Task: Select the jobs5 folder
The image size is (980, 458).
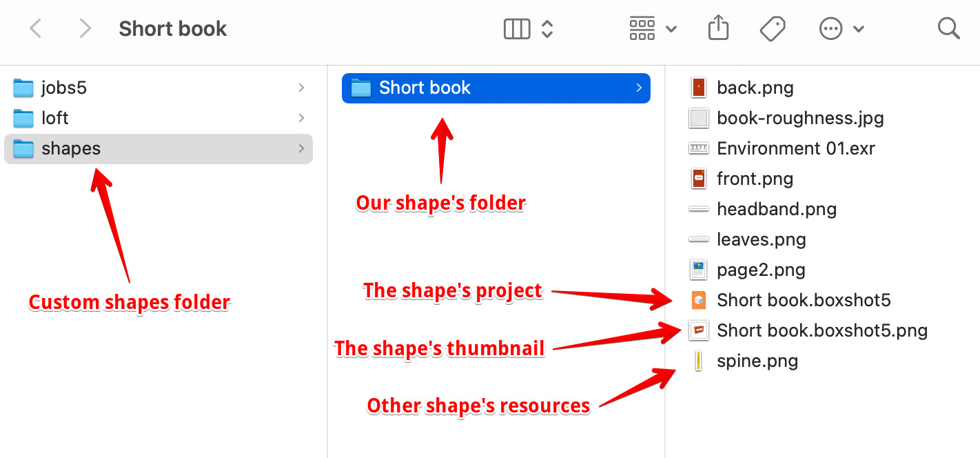Action: click(63, 88)
